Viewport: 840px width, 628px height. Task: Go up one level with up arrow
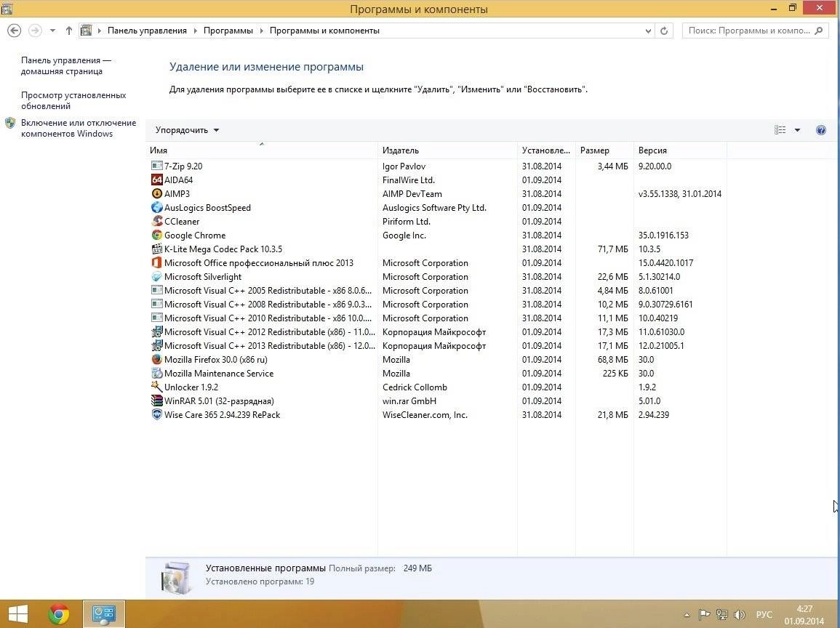68,31
